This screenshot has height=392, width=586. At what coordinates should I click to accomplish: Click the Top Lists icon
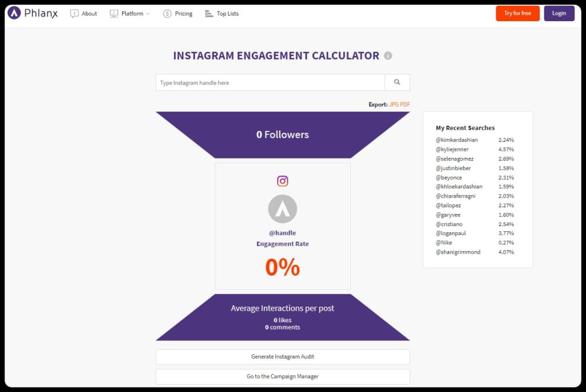tap(209, 14)
